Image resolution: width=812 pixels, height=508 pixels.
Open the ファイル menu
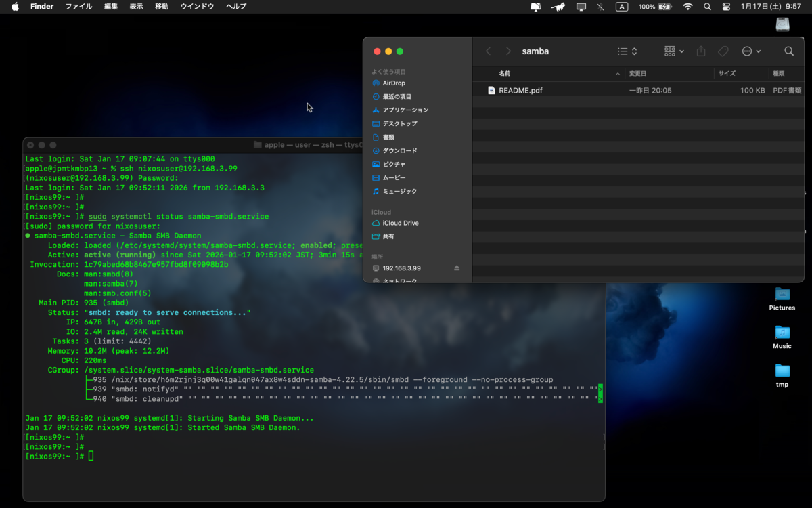point(79,7)
